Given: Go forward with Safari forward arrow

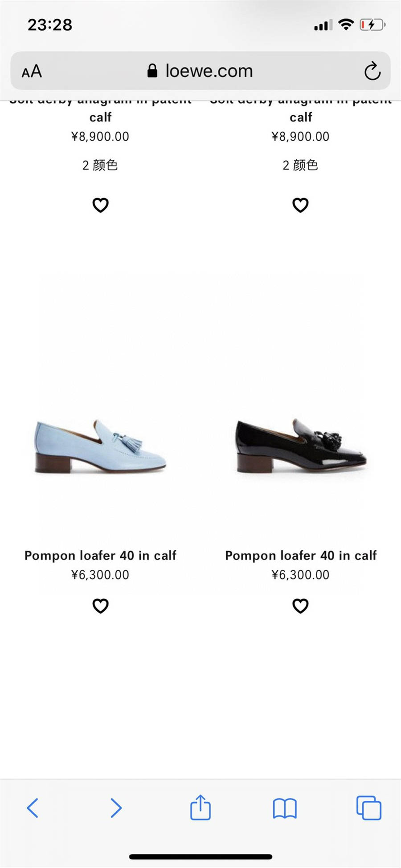Looking at the screenshot, I should tap(116, 807).
